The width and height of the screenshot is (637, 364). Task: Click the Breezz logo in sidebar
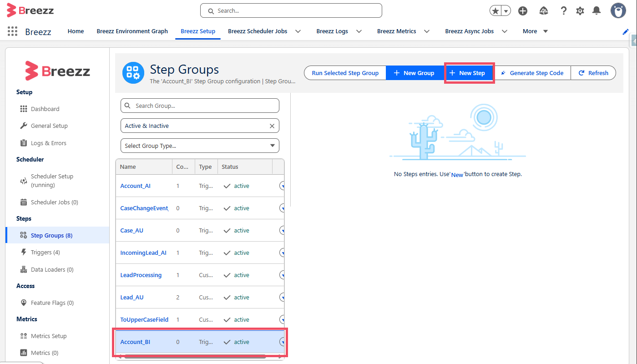(57, 71)
